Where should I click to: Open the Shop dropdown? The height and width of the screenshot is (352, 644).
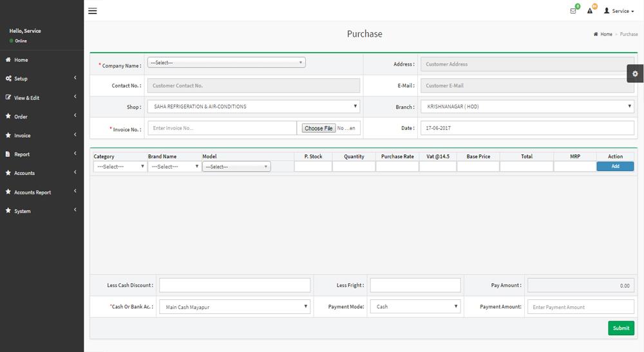253,106
